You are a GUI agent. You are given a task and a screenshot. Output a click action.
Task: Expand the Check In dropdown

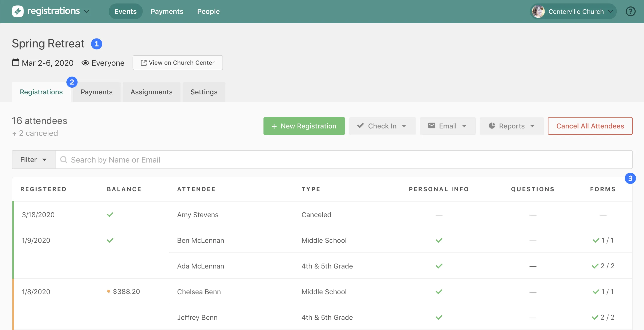coord(382,126)
